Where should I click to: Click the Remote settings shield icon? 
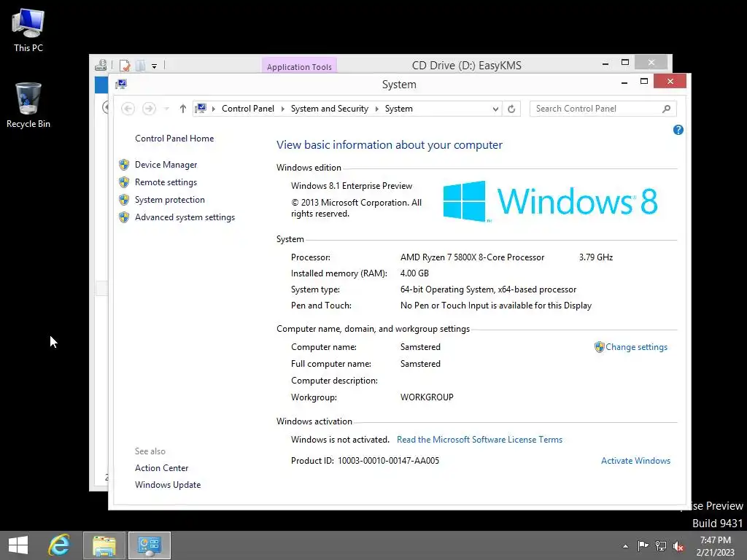click(x=124, y=182)
